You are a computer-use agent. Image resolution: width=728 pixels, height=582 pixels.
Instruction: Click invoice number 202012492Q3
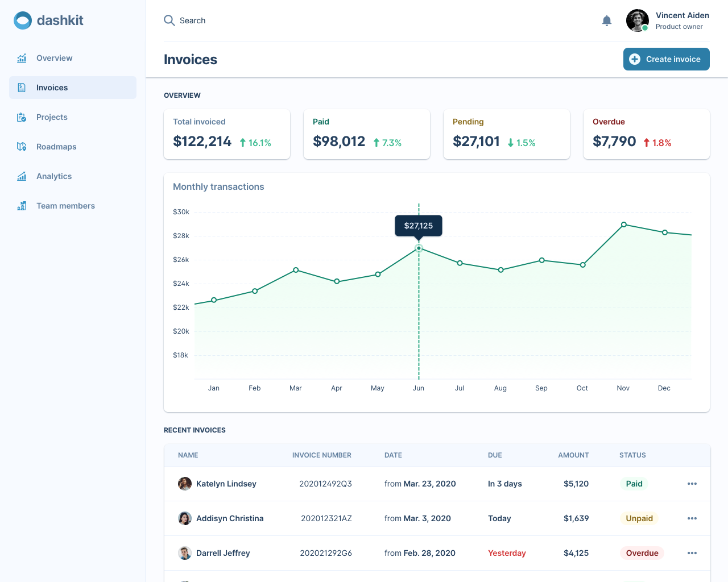coord(325,484)
